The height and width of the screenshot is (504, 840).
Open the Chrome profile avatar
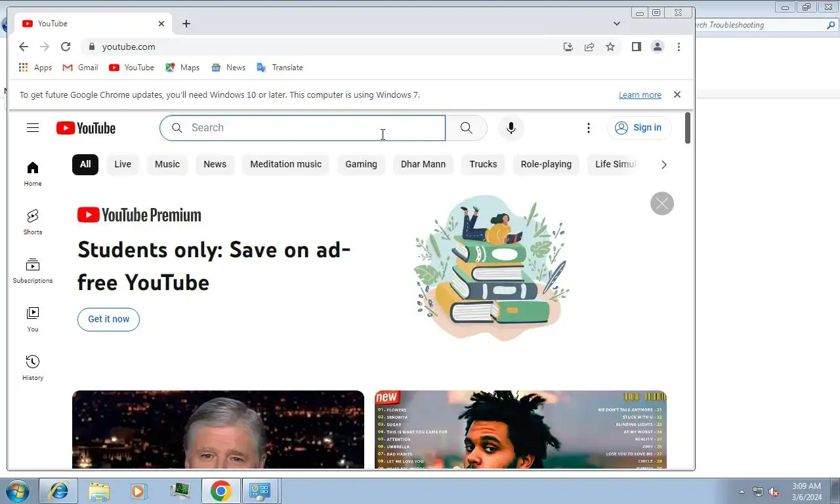(657, 47)
